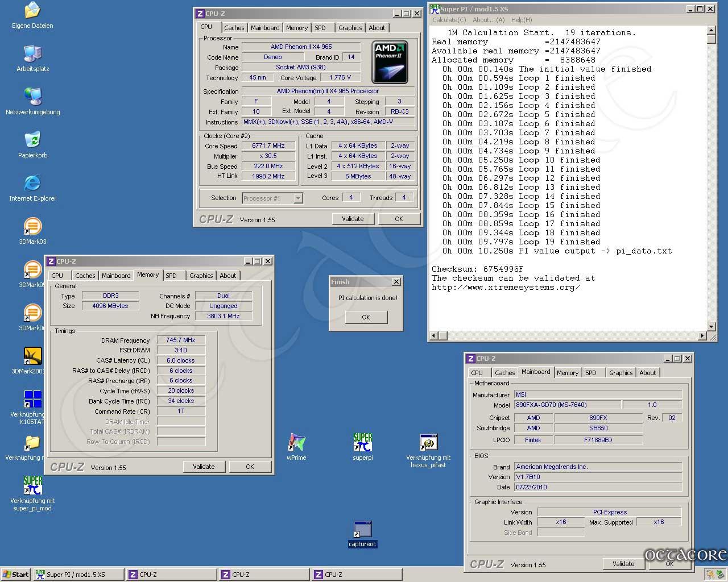Image resolution: width=728 pixels, height=582 pixels.
Task: Click the DRAM Frequency 745.7 MHz field
Action: point(181,340)
